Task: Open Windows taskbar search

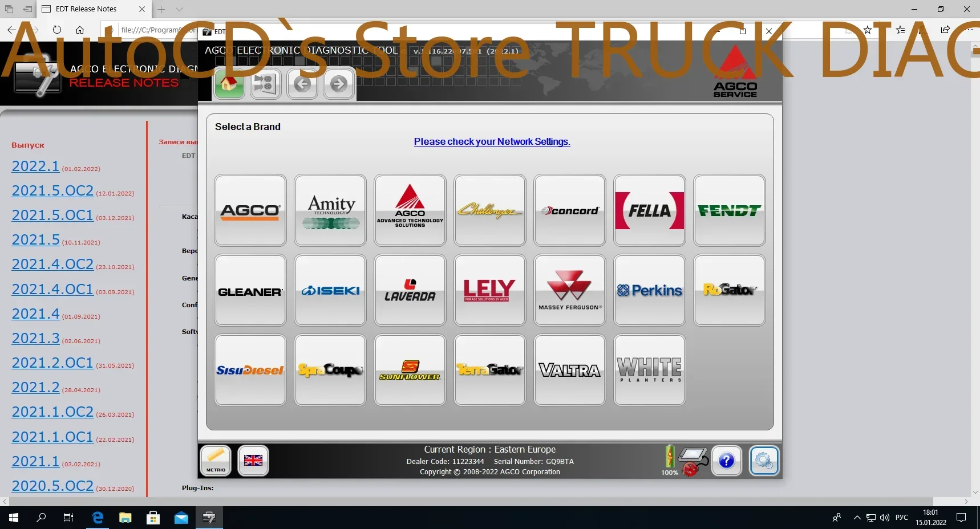Action: [x=41, y=518]
